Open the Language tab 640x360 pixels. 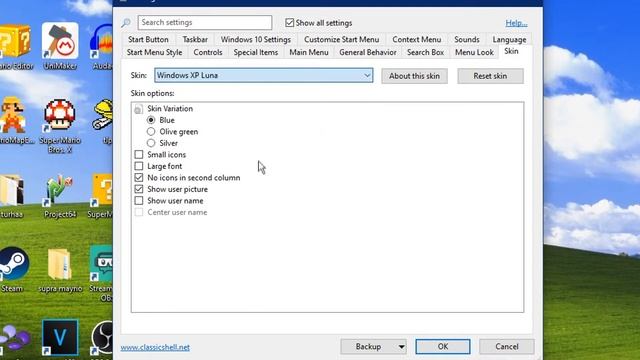click(x=509, y=40)
